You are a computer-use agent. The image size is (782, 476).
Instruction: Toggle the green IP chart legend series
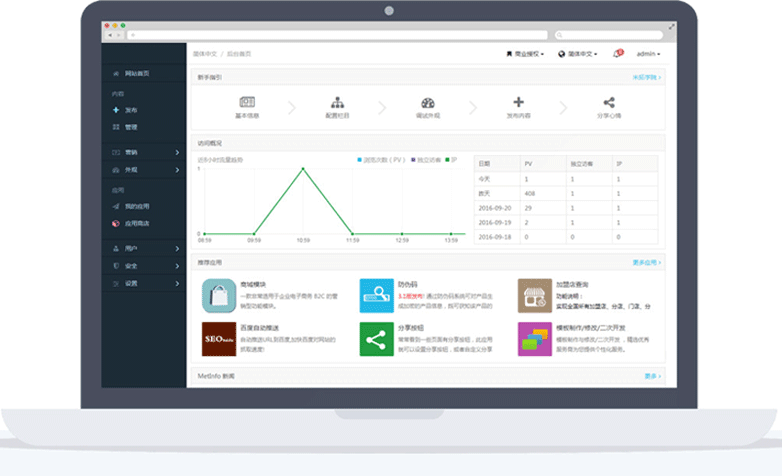pyautogui.click(x=451, y=160)
